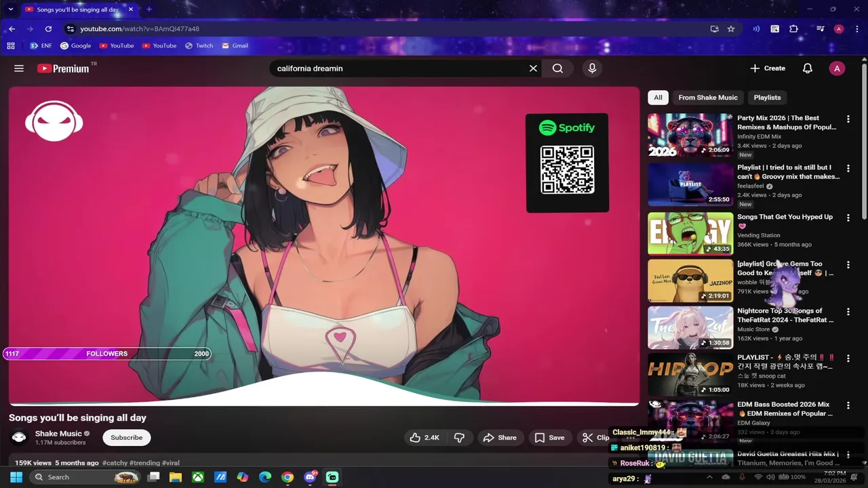The image size is (868, 488).
Task: Open the ENF bookmark
Action: click(41, 46)
